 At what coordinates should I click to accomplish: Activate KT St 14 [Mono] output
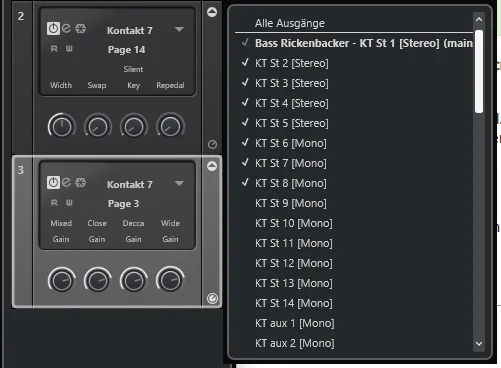click(x=354, y=303)
